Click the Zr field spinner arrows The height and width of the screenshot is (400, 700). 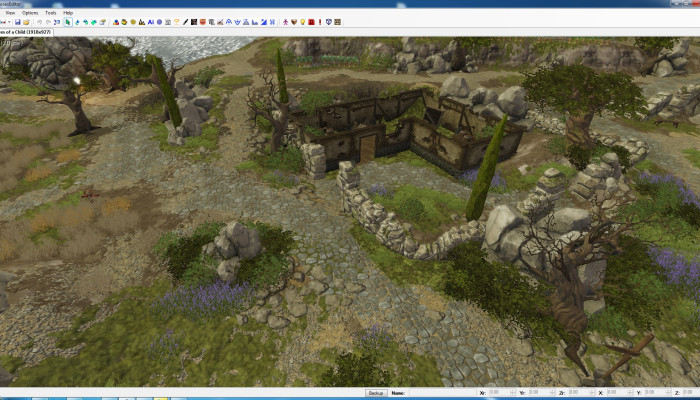(x=592, y=392)
